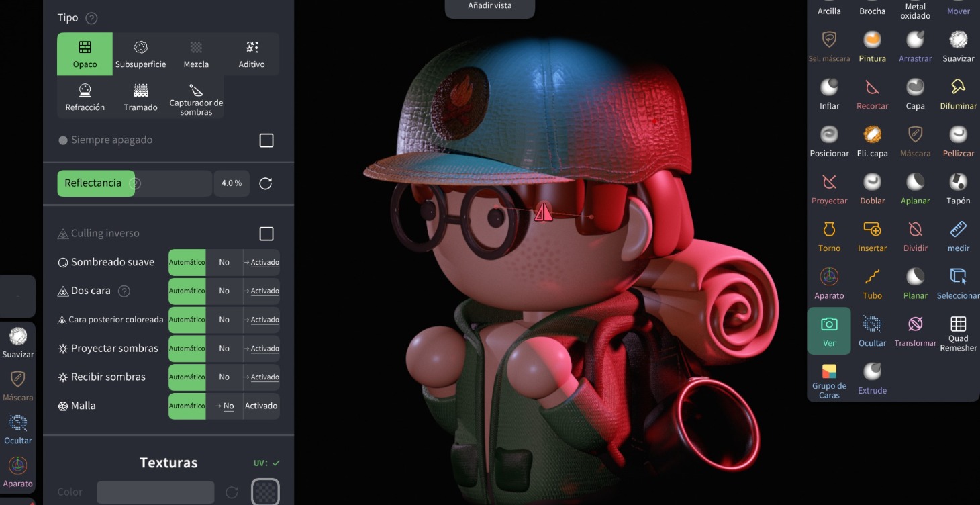The height and width of the screenshot is (505, 980).
Task: Select Suavizar in the right tools grid
Action: (958, 46)
